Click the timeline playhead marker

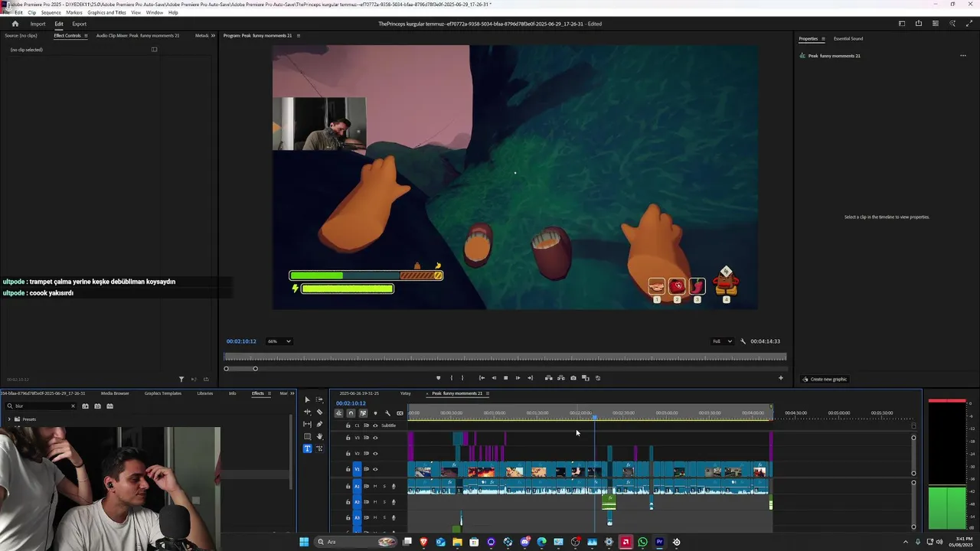[594, 417]
